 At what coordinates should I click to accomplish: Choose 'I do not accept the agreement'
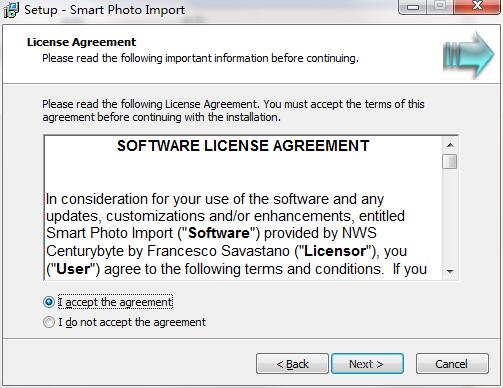49,322
